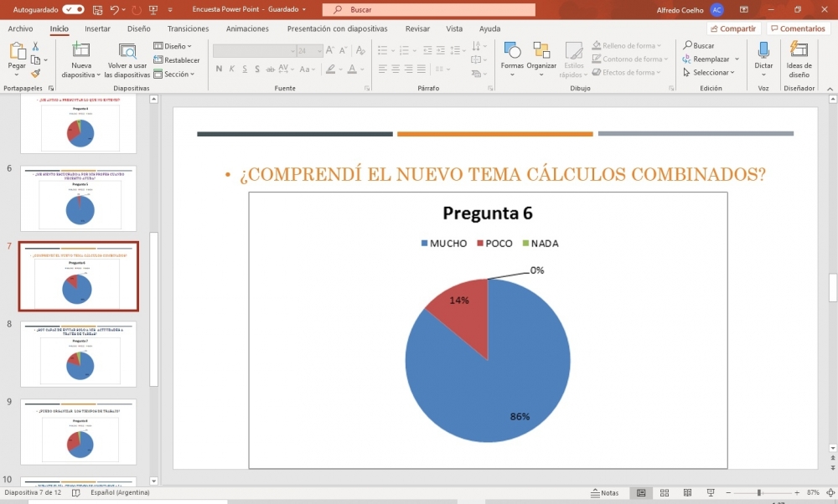Open the Organizar menu
This screenshot has height=504, width=838.
click(541, 59)
